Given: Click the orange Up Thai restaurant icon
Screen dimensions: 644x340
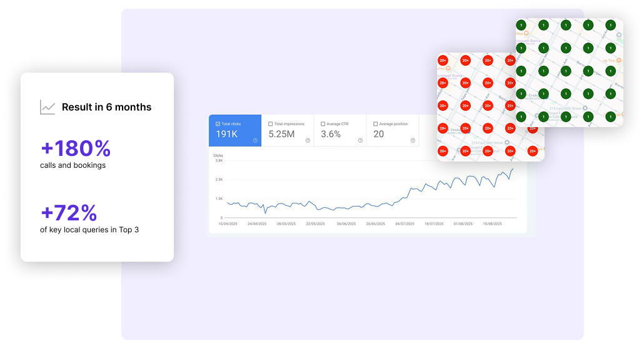Looking at the screenshot, I should [618, 60].
